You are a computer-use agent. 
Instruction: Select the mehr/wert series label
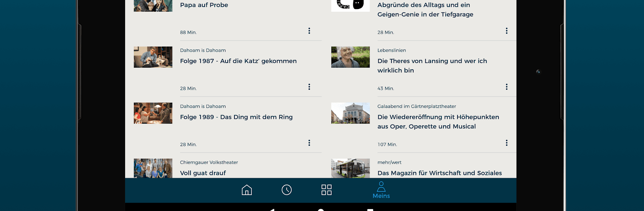389,162
